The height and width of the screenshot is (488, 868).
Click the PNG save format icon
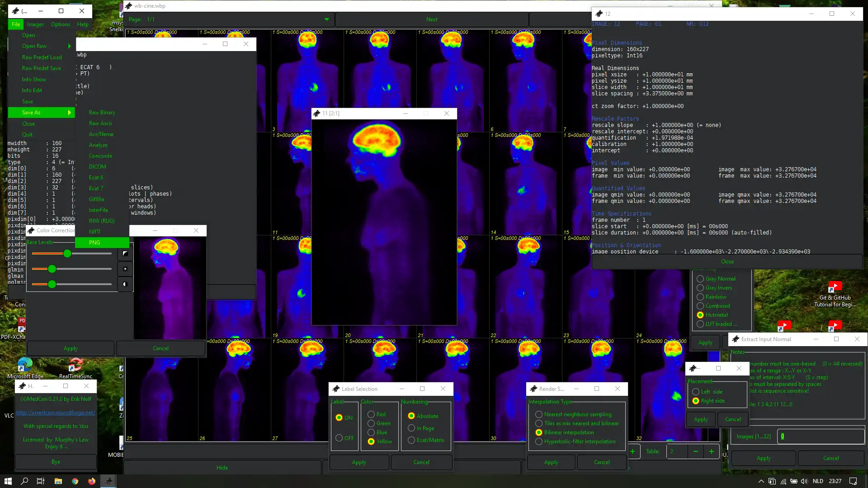(x=95, y=242)
